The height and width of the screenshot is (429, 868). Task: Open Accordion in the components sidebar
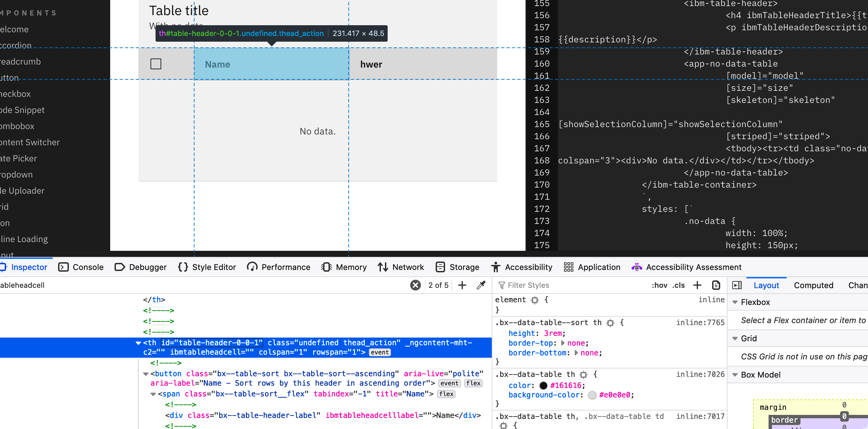tap(16, 45)
